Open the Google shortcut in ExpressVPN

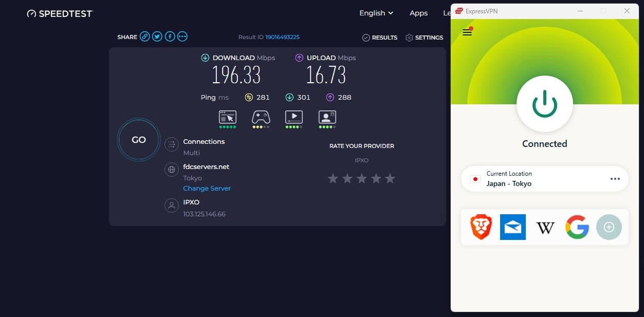[x=577, y=227]
